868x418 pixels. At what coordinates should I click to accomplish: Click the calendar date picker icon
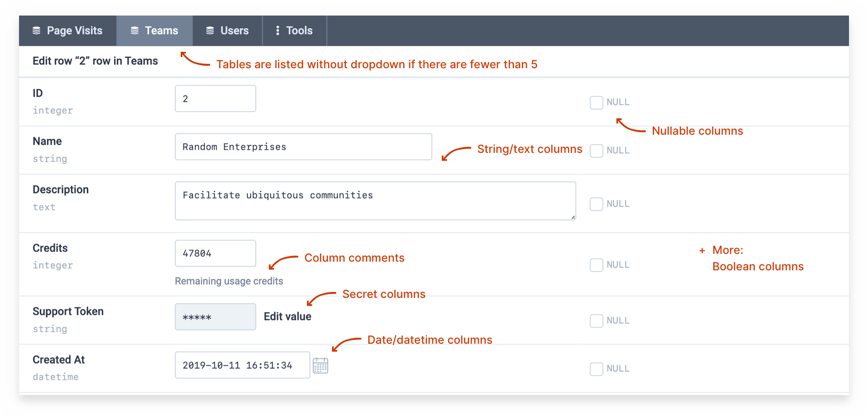click(x=320, y=365)
